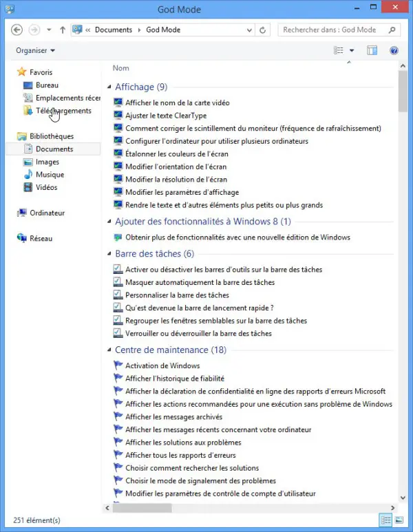Viewport: 413px width, 532px height.
Task: Click the flag icon beside Afficher tous les rapports d'erreurs
Action: [118, 455]
